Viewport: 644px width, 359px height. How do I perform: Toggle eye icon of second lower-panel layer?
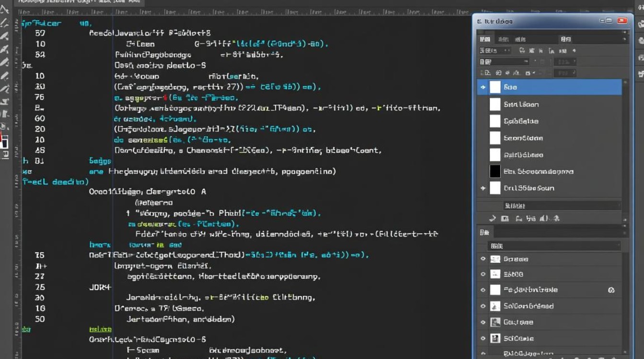[x=483, y=274]
